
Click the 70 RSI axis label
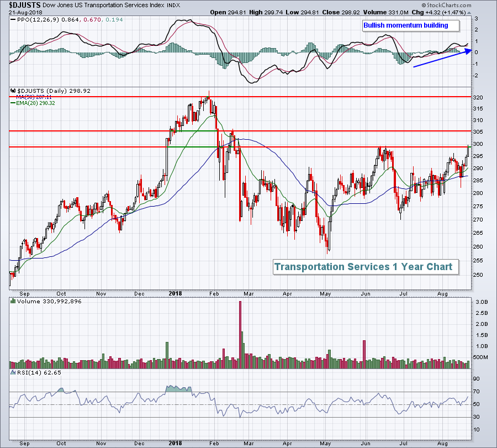pyautogui.click(x=476, y=392)
